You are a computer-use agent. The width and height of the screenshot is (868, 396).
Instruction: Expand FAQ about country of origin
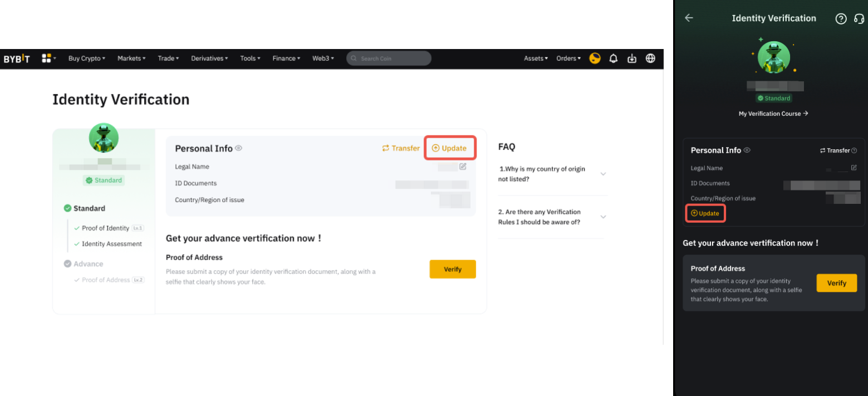(x=603, y=174)
